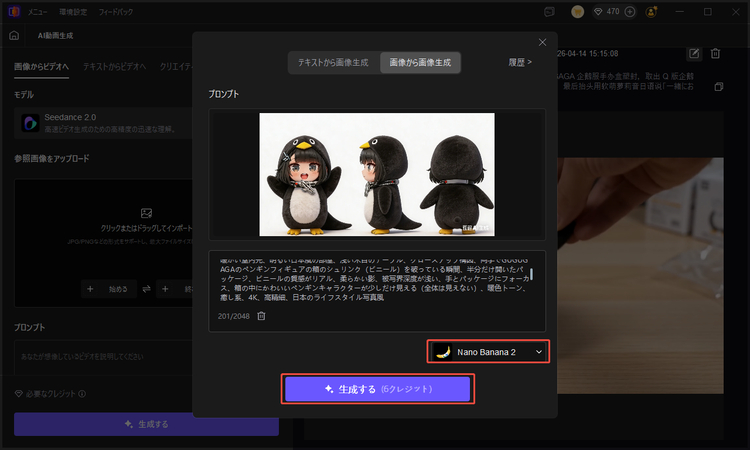Click the 470 credits diamond counter
Viewport: 750px width, 450px height.
coord(607,11)
